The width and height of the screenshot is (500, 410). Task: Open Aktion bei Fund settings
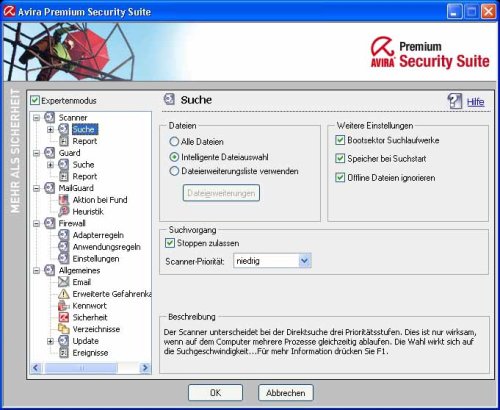coord(100,200)
